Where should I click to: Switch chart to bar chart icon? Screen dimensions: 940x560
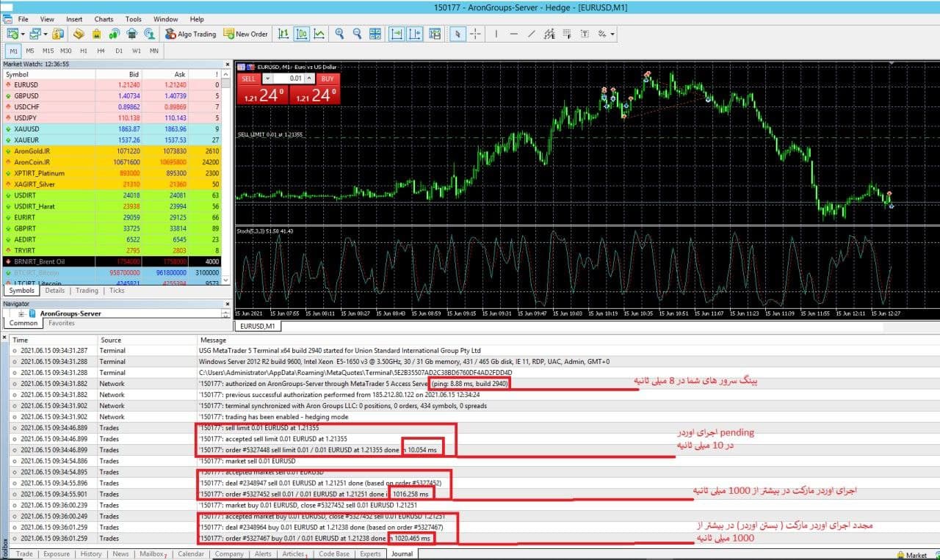(283, 34)
